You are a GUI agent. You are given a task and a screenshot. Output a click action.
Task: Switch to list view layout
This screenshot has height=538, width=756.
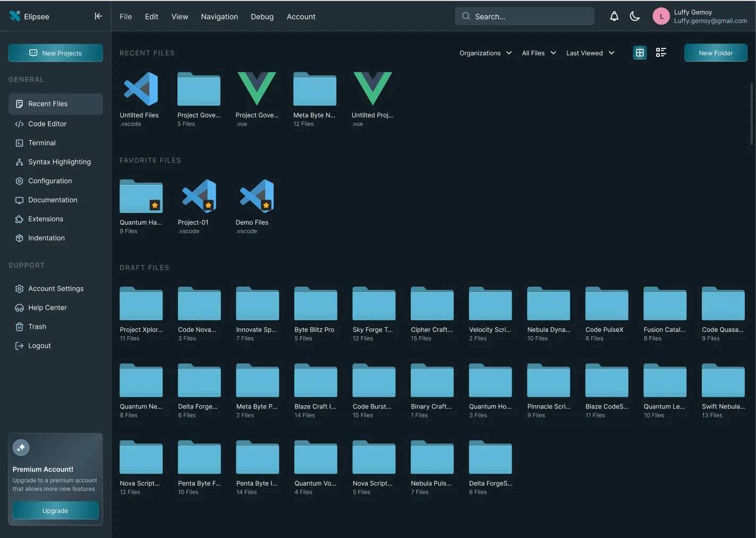661,53
